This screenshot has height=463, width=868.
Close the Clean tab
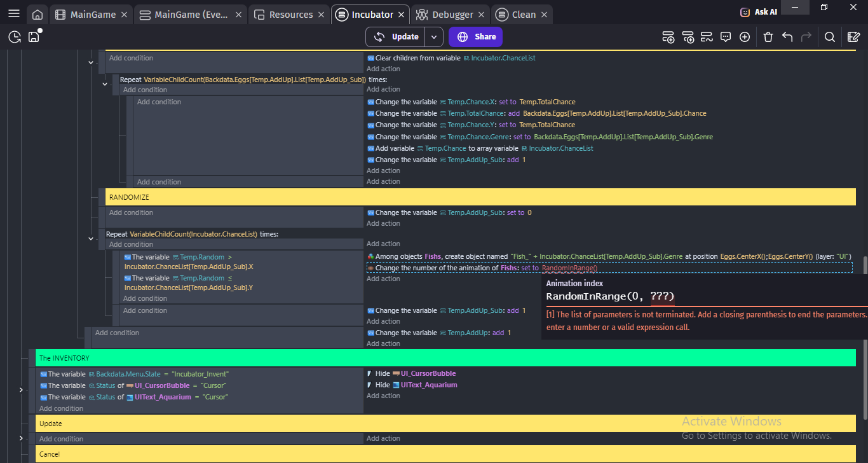pyautogui.click(x=543, y=15)
